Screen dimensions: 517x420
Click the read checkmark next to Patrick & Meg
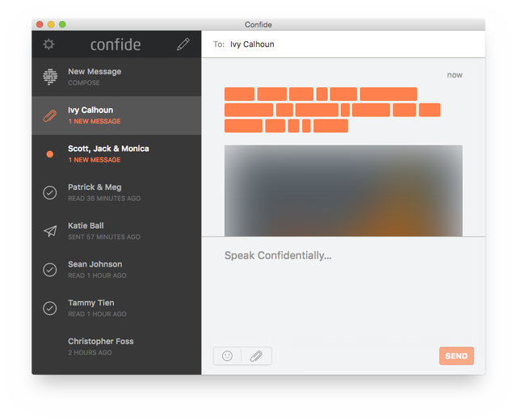[x=50, y=192]
